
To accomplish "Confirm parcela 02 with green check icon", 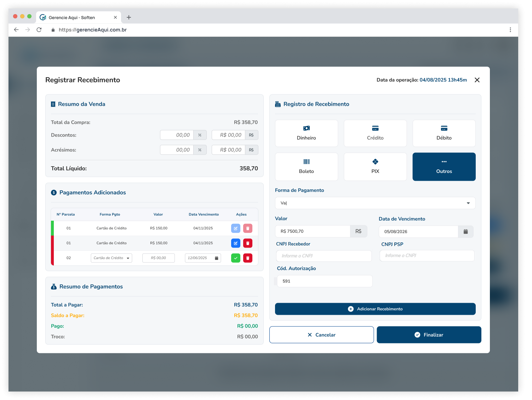I will pos(235,258).
